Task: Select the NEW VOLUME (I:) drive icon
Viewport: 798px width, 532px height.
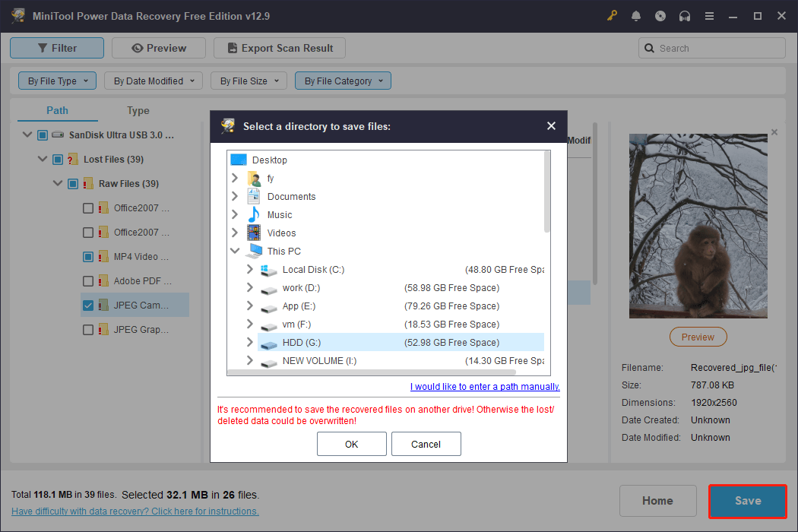Action: click(269, 363)
